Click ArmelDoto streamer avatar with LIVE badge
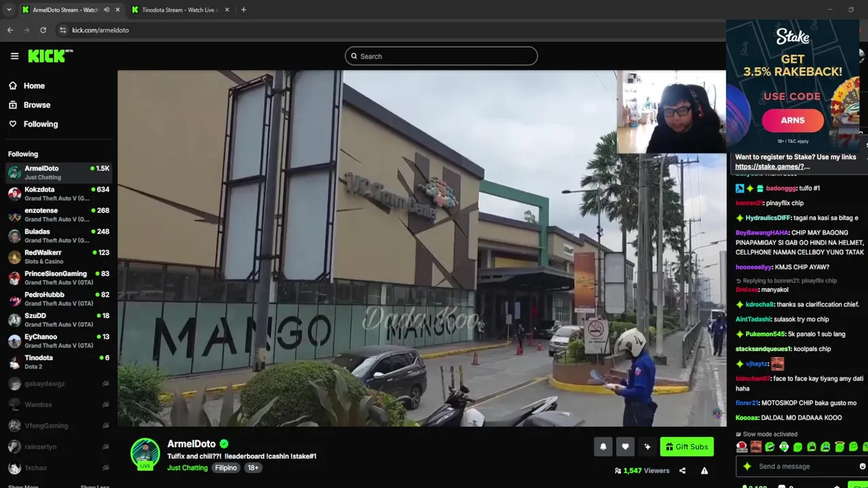 tap(145, 453)
